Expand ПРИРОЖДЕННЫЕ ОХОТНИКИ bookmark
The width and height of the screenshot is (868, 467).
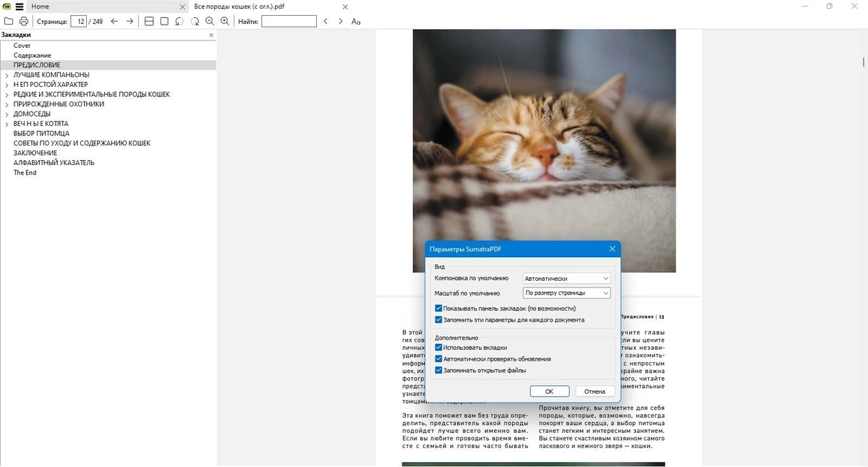(x=7, y=104)
